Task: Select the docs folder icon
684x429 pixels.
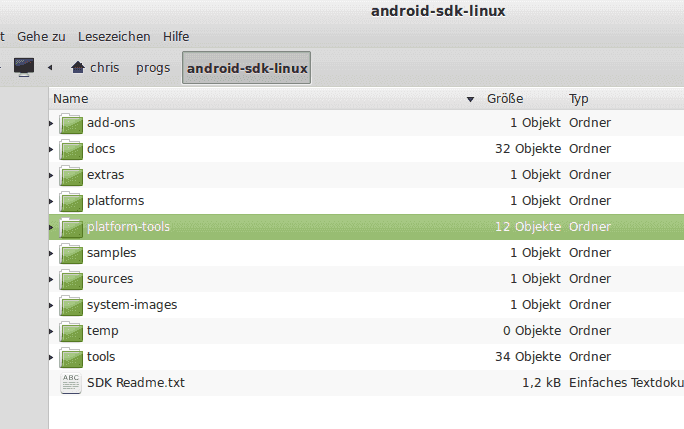Action: [71, 149]
